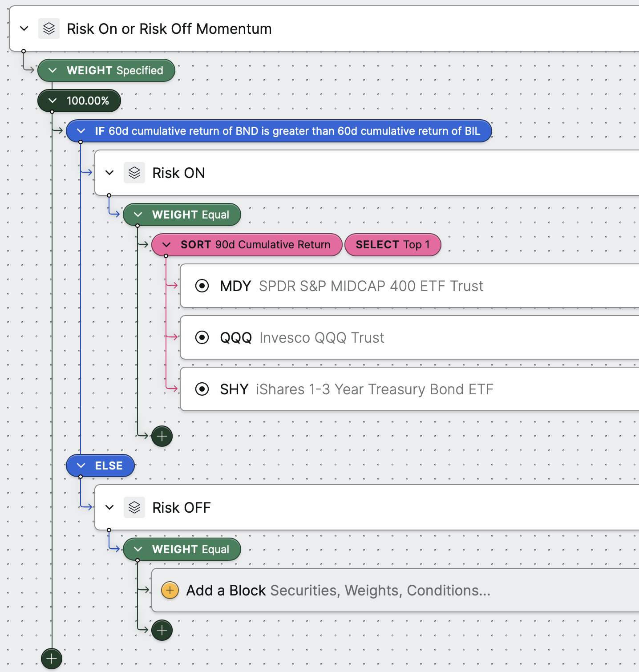Add block via plus under Risk OFF weight

[x=162, y=630]
